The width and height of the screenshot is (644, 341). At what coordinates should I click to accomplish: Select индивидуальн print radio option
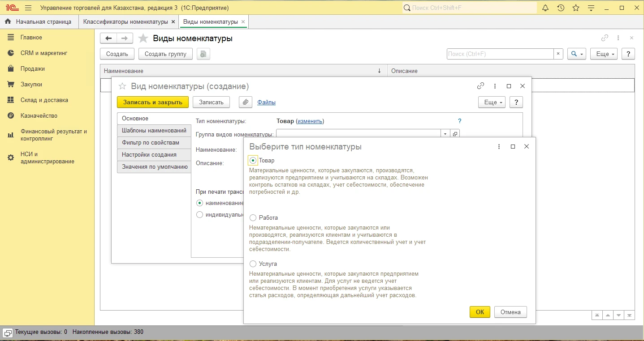200,214
